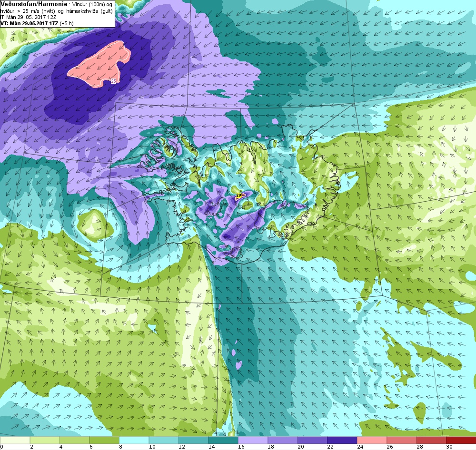
Task: Click the 8–10 m/s pale cyan legend swatch
Action: tap(134, 440)
